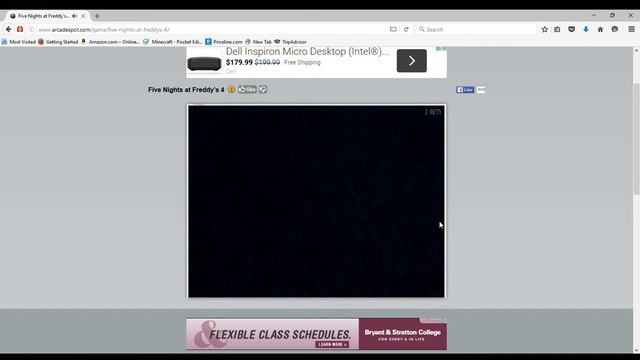Screen dimensions: 640x360
Task: Click the round chat icon in toolbar
Action: [x=615, y=29]
